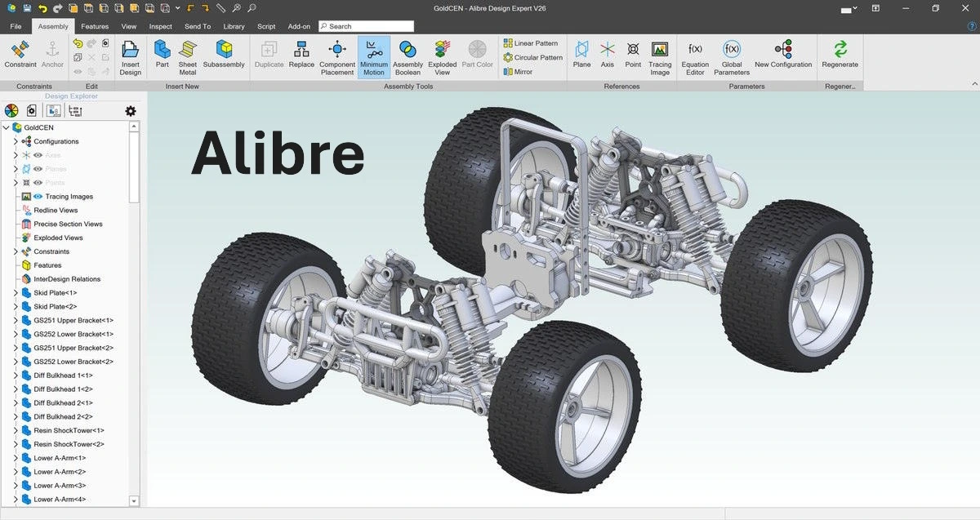Toggle Minimum Motion mode
The width and height of the screenshot is (980, 520).
(x=374, y=57)
